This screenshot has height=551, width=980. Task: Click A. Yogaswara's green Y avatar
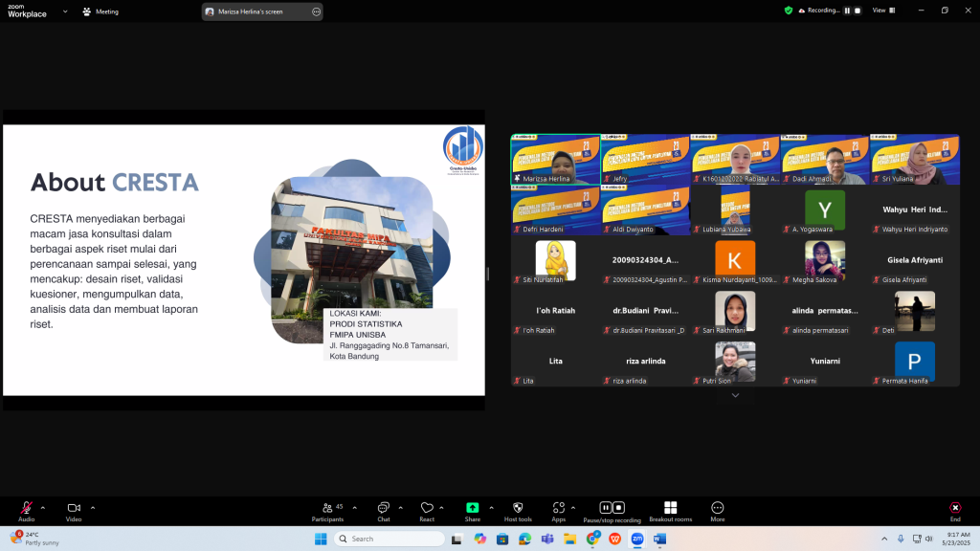tap(825, 209)
